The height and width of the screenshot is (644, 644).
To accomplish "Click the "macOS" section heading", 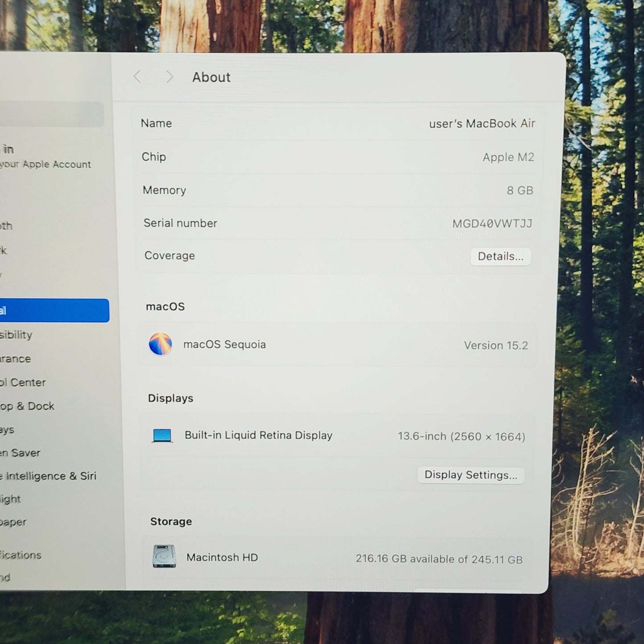I will (x=165, y=307).
